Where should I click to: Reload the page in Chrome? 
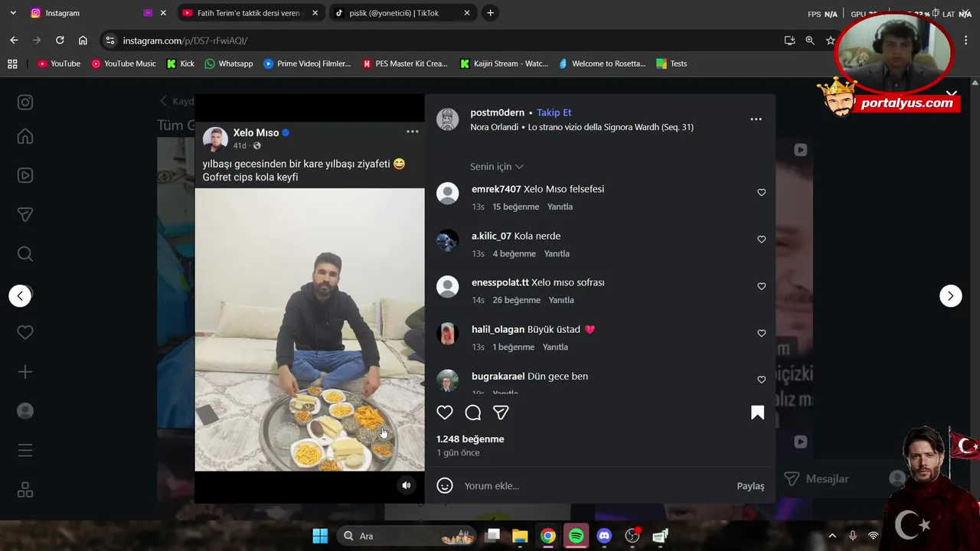point(60,41)
